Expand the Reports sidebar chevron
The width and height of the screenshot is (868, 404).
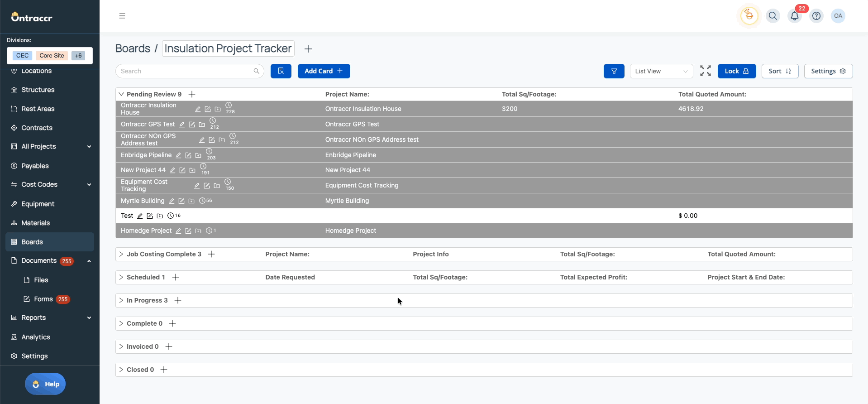[89, 318]
